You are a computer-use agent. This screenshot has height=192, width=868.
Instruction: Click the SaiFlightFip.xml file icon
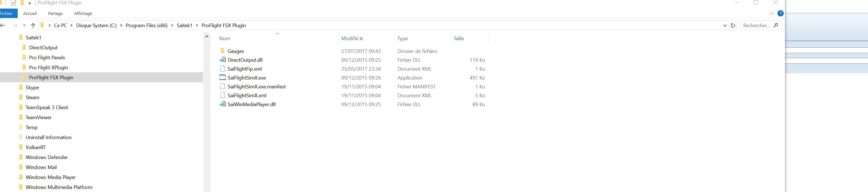(x=222, y=68)
